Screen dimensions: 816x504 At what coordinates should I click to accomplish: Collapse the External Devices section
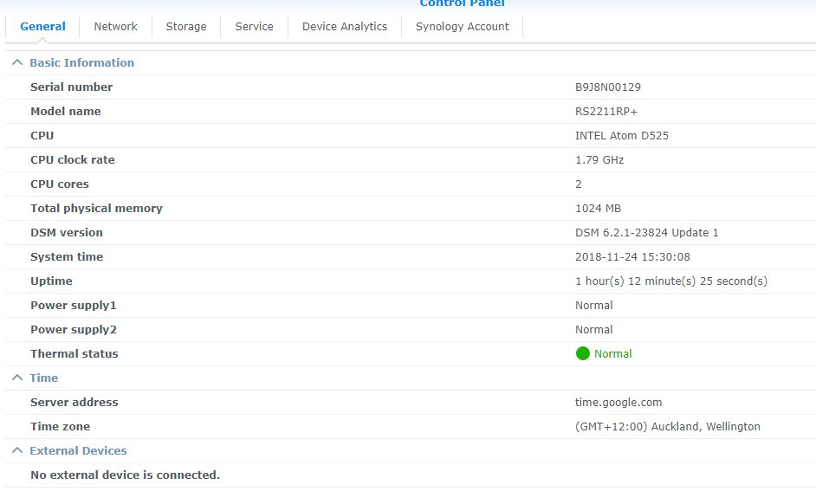16,450
